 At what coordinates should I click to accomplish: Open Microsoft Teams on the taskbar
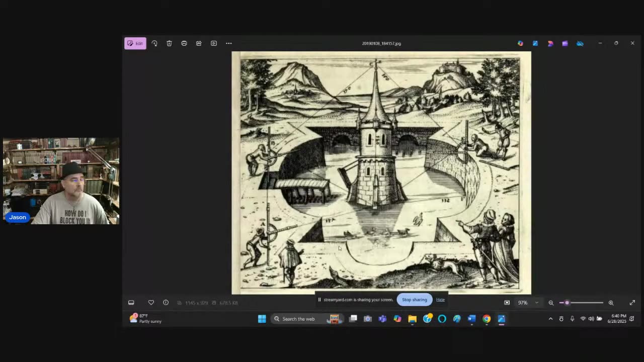click(x=382, y=319)
